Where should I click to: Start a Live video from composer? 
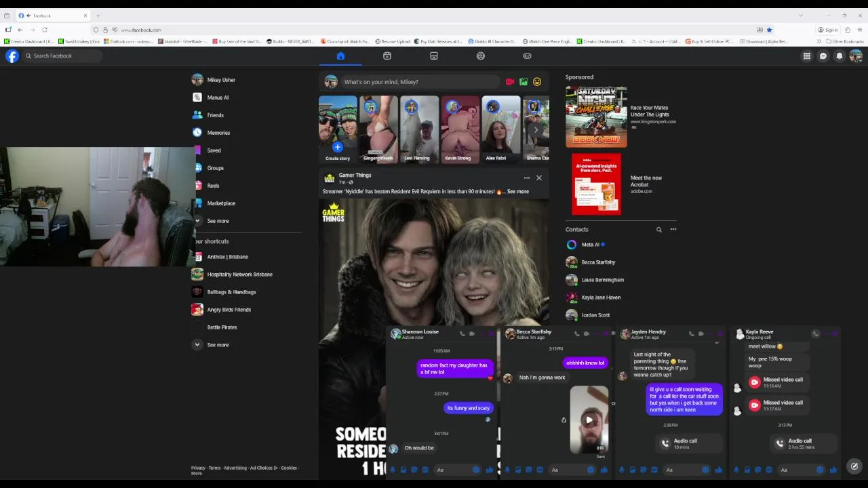[510, 82]
